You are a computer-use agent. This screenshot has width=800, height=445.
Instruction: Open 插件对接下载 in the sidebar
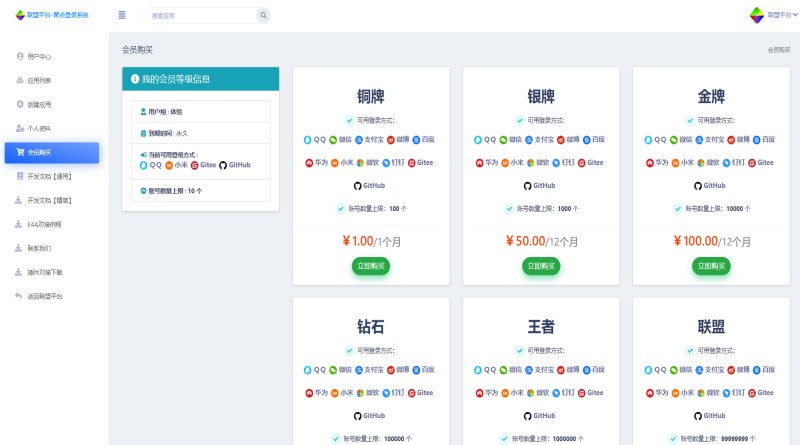tap(44, 273)
